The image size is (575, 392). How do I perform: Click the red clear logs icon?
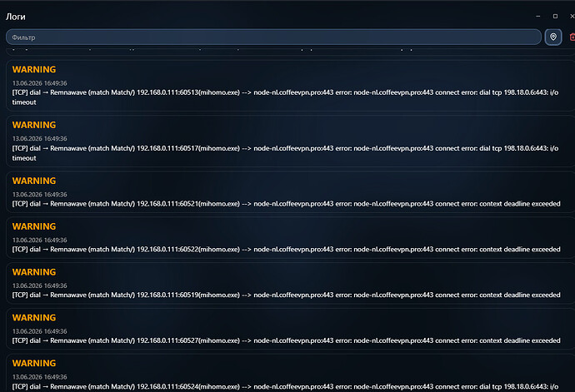tap(572, 37)
